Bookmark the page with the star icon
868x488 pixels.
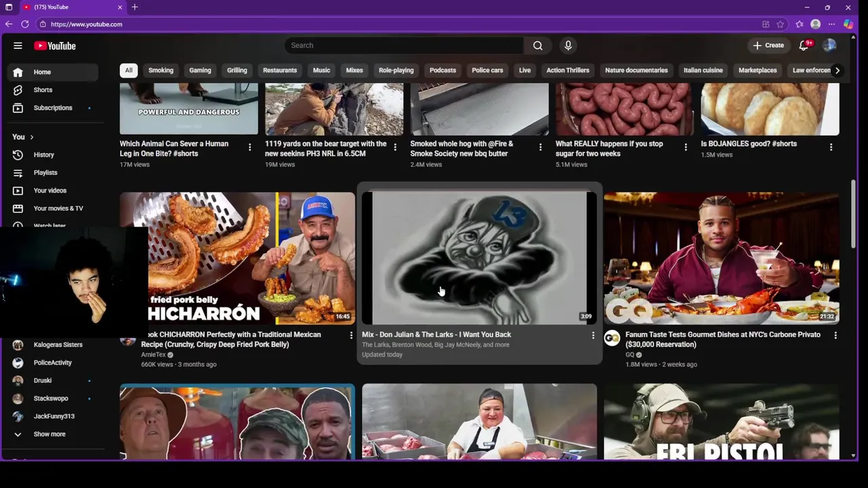coord(781,24)
